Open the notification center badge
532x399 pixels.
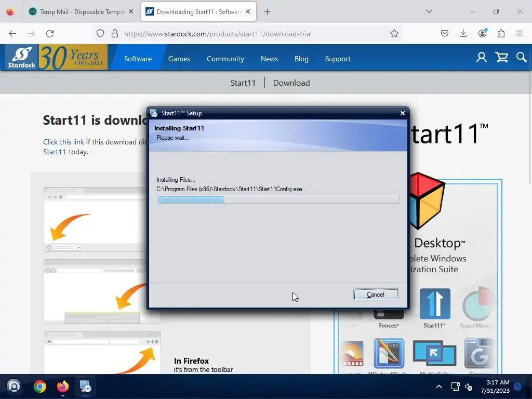[x=517, y=387]
